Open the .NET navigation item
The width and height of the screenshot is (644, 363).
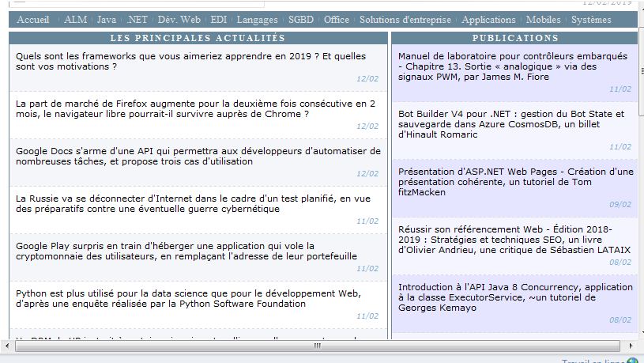click(x=137, y=20)
